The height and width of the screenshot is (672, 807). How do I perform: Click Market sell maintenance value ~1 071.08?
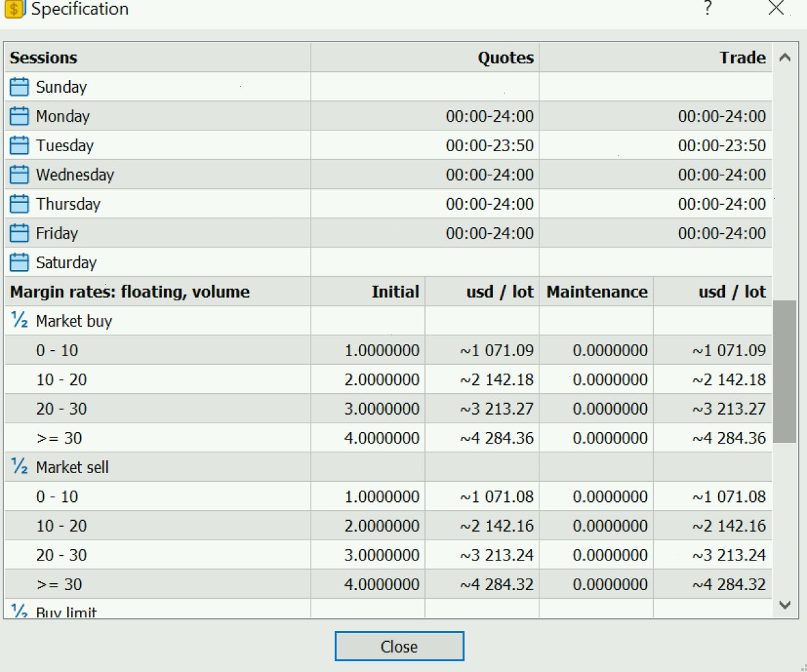coord(729,497)
